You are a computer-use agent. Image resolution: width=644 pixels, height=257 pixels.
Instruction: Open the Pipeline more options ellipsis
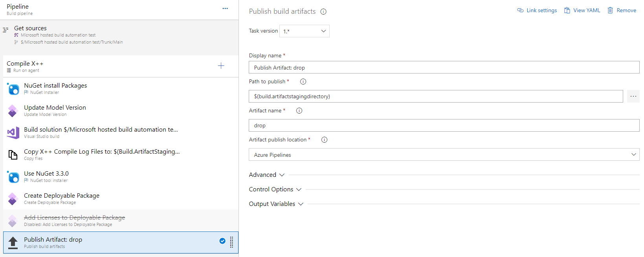coord(225,8)
